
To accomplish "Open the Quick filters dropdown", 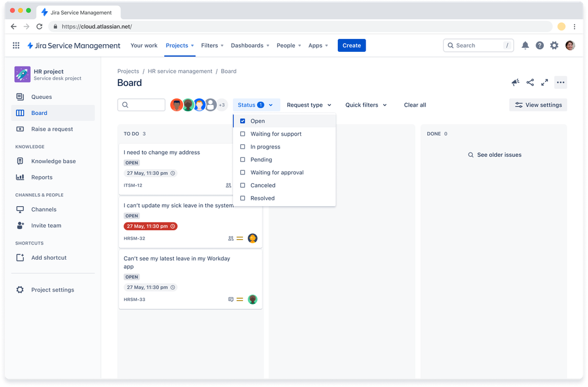I will coord(366,105).
